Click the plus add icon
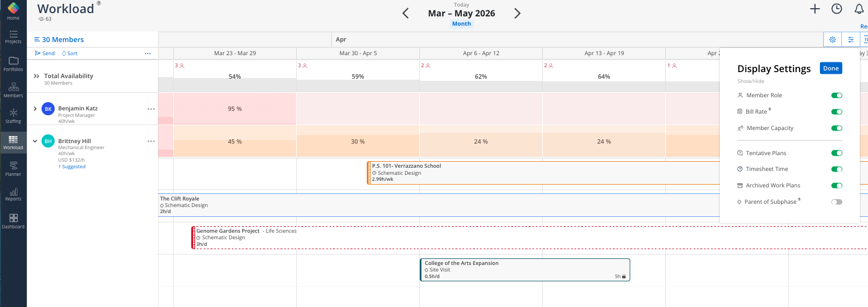 [814, 9]
